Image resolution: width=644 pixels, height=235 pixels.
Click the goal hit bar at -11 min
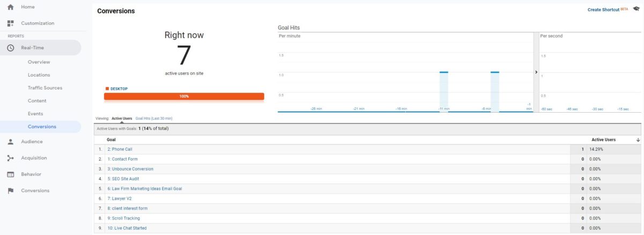tap(444, 92)
